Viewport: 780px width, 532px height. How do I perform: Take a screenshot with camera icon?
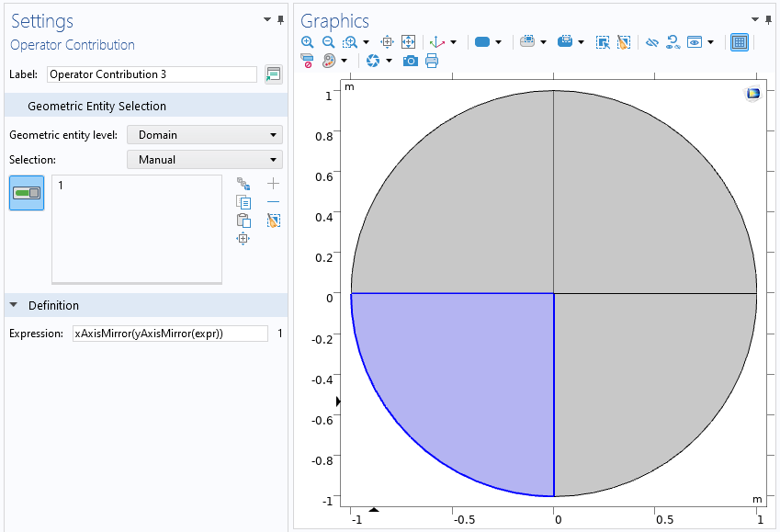pos(410,62)
